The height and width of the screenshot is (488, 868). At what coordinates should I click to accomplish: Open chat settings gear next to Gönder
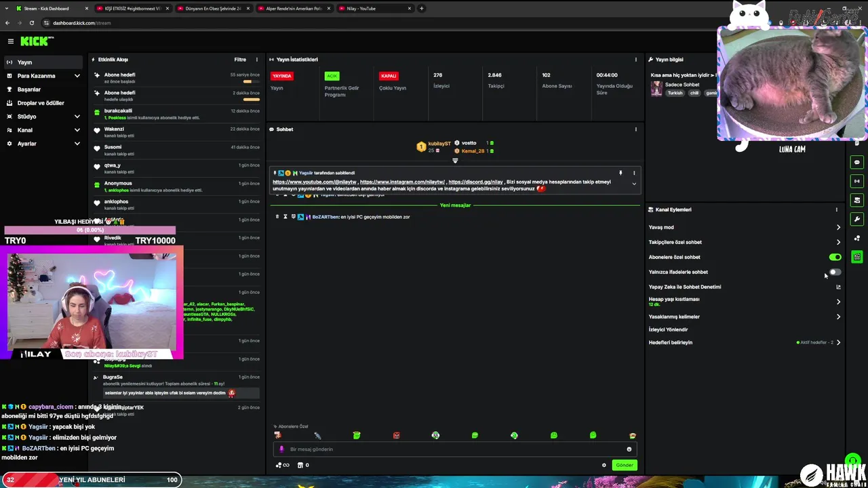point(604,465)
